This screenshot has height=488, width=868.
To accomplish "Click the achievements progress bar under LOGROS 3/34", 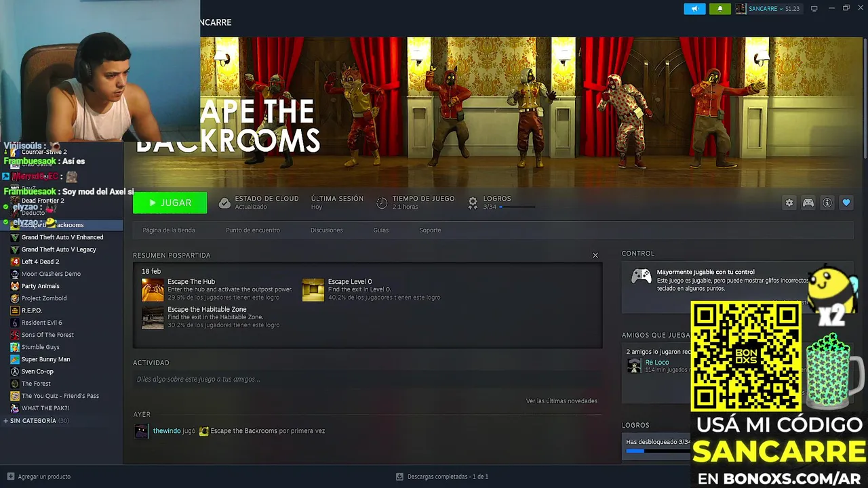I will [x=517, y=207].
